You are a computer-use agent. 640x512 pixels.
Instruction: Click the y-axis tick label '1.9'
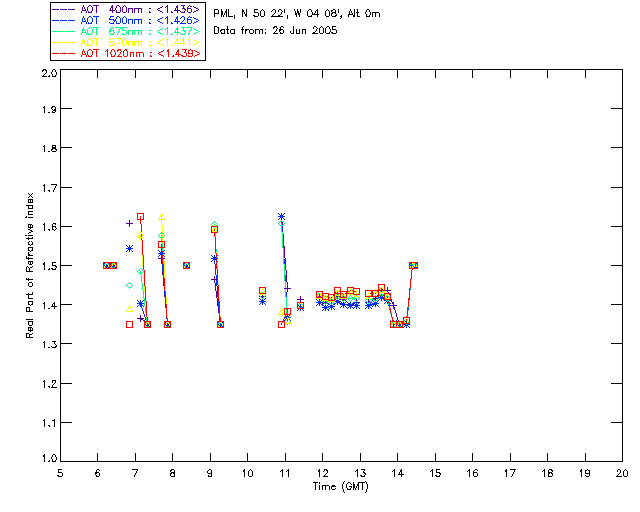[49, 109]
